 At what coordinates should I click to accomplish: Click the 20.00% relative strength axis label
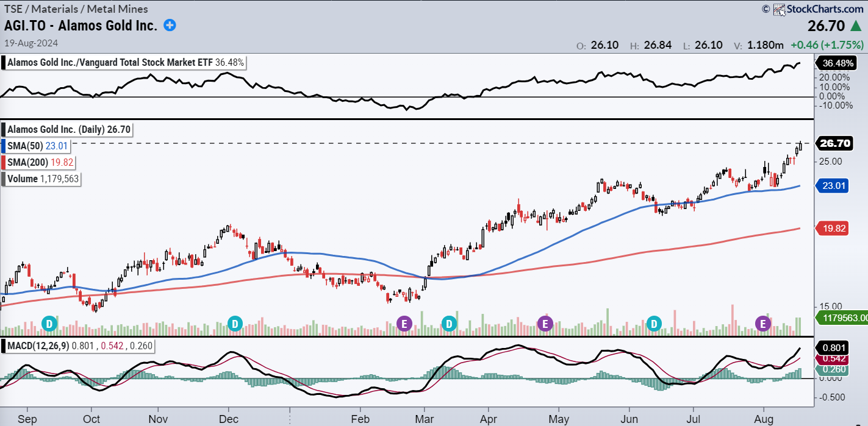pyautogui.click(x=836, y=77)
